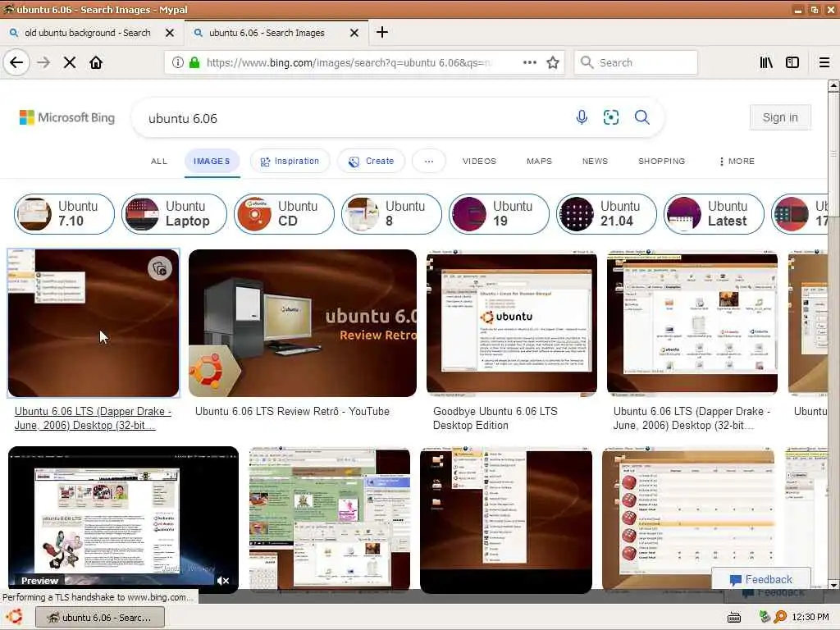Click the save-to-collection icon on first image
Screen dimensions: 840x630
tap(160, 268)
